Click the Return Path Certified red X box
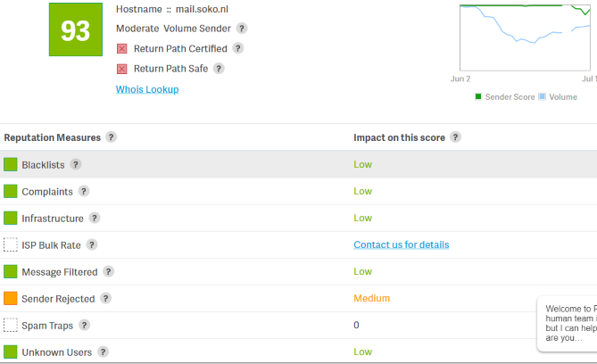 coord(122,48)
